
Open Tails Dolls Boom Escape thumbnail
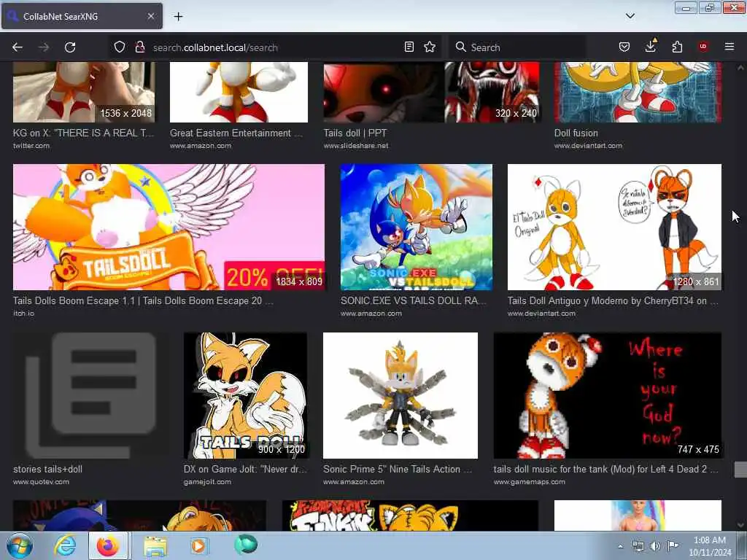coord(169,227)
